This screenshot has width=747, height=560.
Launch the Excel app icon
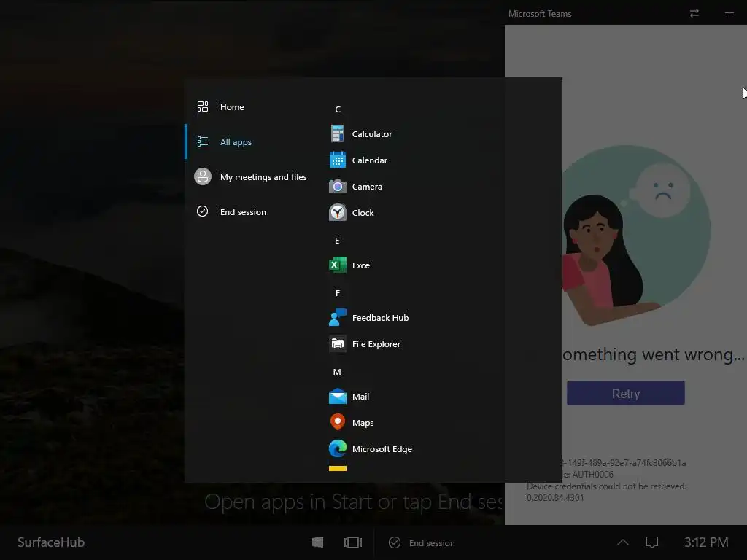tap(337, 265)
